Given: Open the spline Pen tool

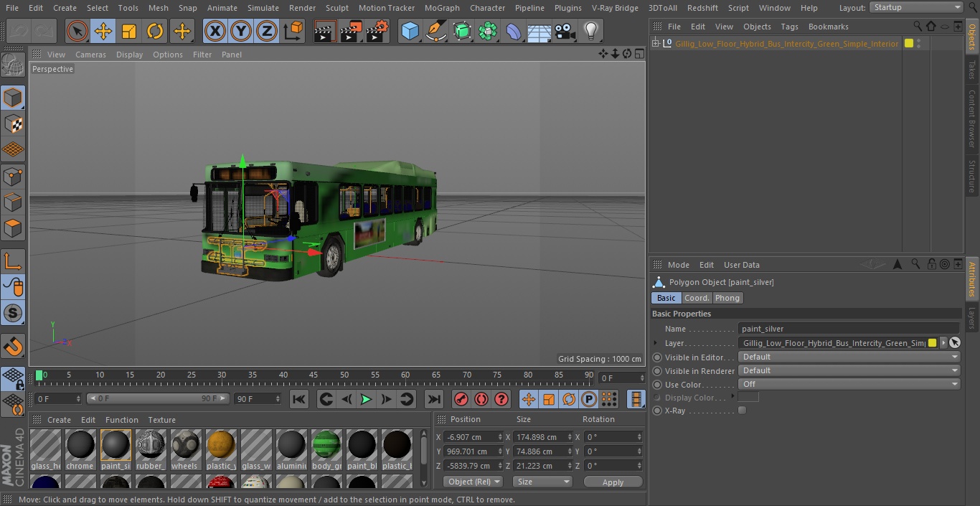Looking at the screenshot, I should (435, 31).
